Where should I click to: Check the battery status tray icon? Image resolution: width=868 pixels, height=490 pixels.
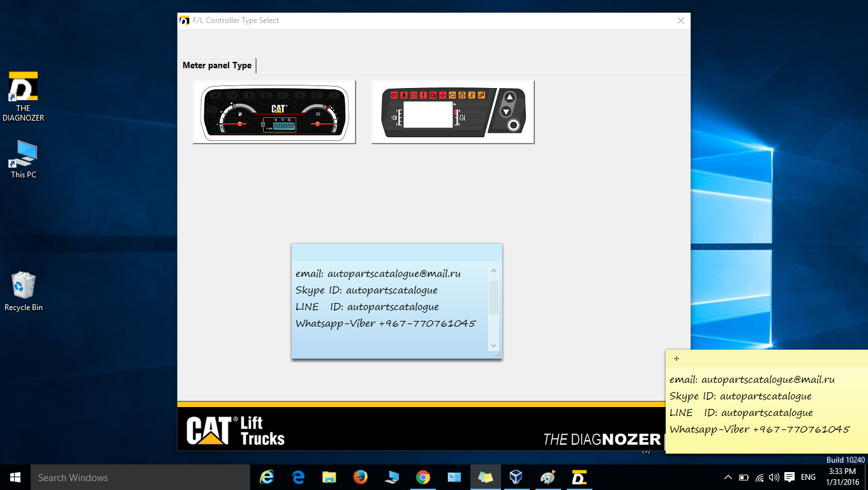[x=744, y=477]
